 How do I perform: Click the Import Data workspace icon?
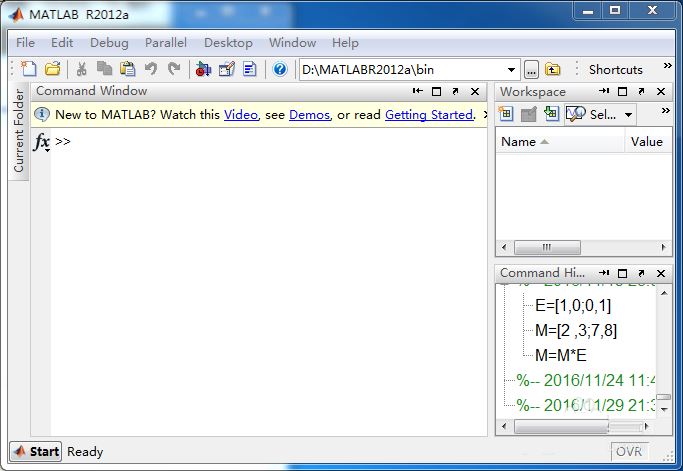pos(551,114)
